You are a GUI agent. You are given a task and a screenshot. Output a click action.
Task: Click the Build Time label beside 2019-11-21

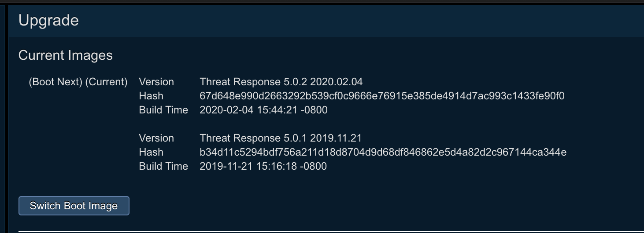click(x=163, y=166)
